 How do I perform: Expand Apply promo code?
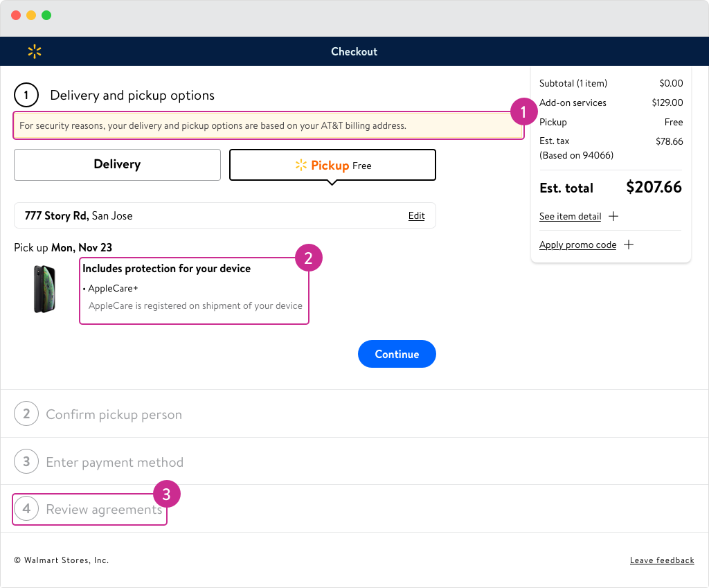point(577,245)
